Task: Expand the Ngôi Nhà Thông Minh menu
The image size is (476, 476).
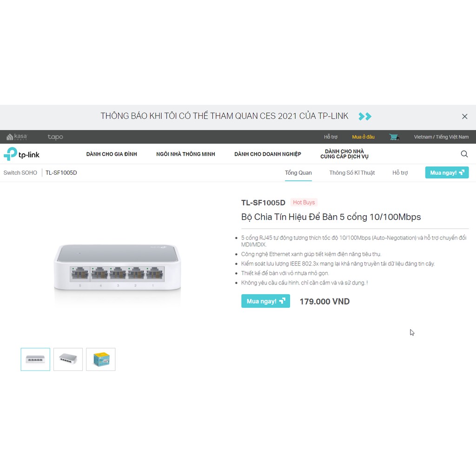Action: tap(185, 154)
